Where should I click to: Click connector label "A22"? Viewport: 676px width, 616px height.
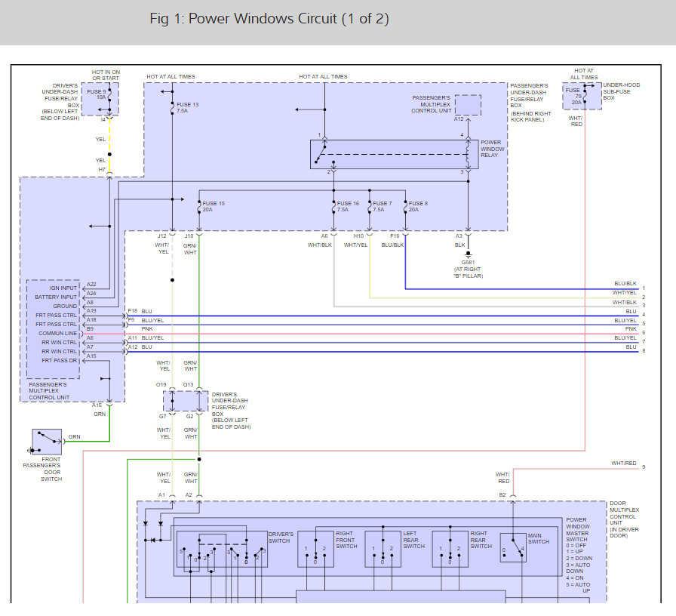(91, 285)
